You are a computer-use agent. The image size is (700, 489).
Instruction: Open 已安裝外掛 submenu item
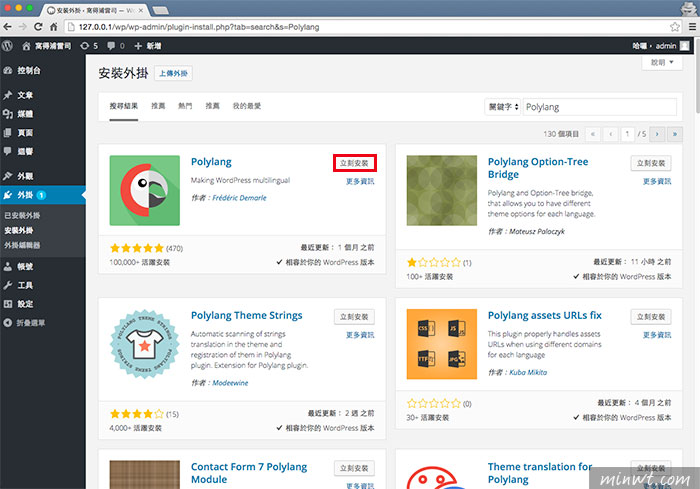coord(22,215)
